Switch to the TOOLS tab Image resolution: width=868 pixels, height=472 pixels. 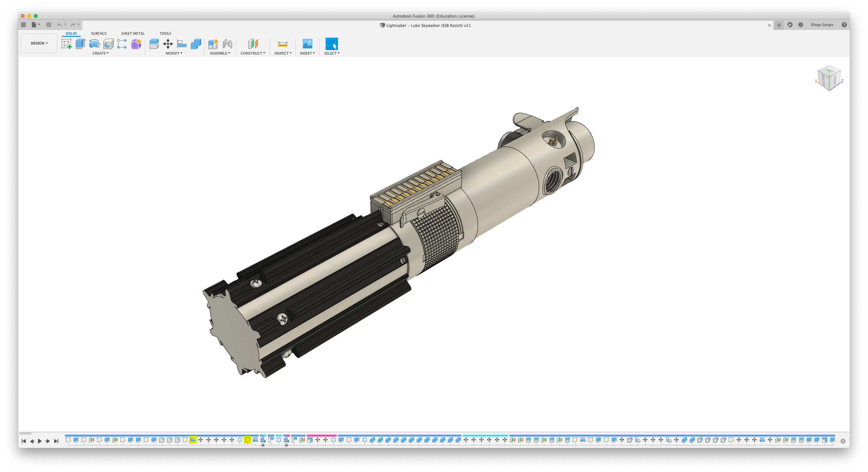coord(165,33)
